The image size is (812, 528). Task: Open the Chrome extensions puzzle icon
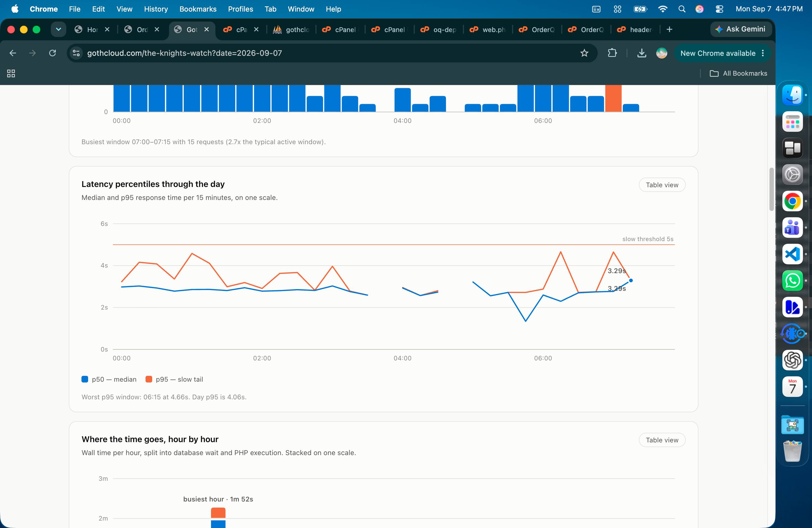coord(612,53)
